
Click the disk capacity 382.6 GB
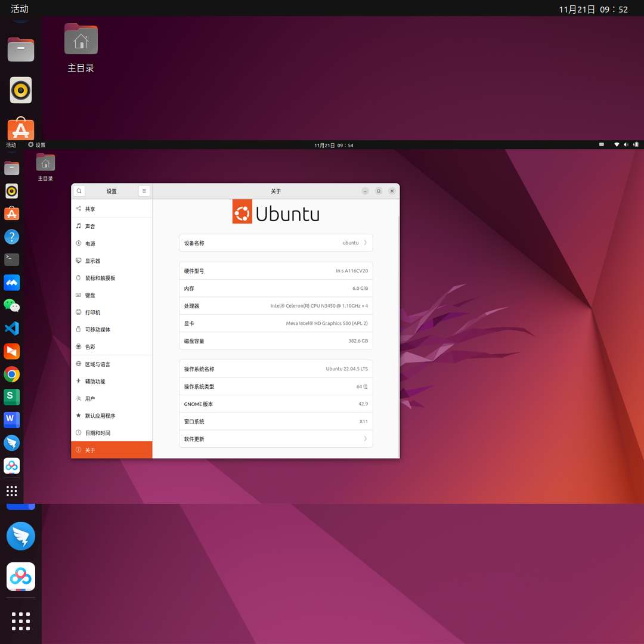click(358, 341)
